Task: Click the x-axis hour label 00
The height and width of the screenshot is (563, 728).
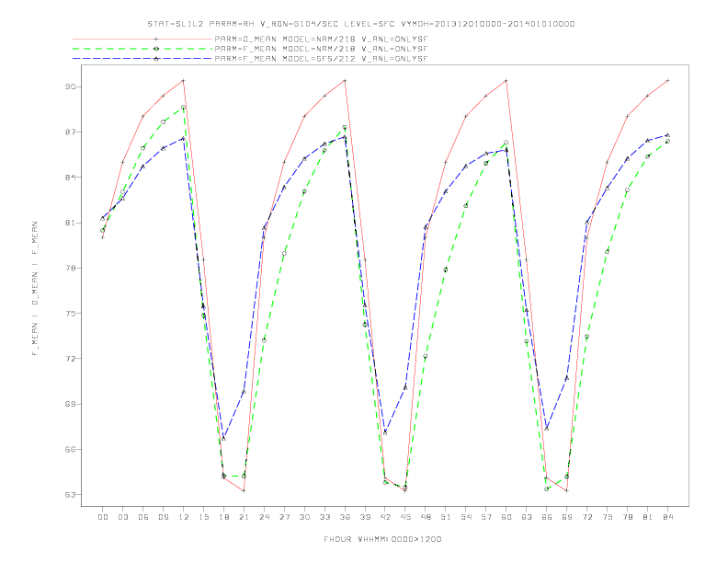Action: point(103,517)
